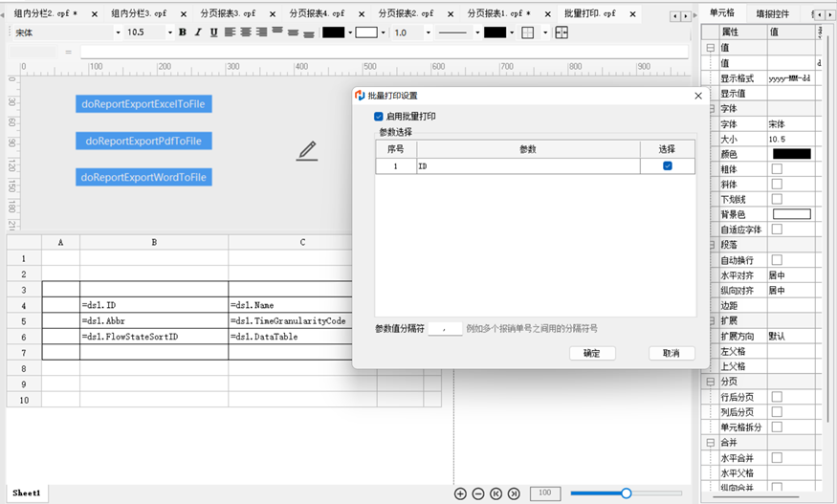Click the pencil edit icon on canvas
The width and height of the screenshot is (837, 504).
click(306, 150)
